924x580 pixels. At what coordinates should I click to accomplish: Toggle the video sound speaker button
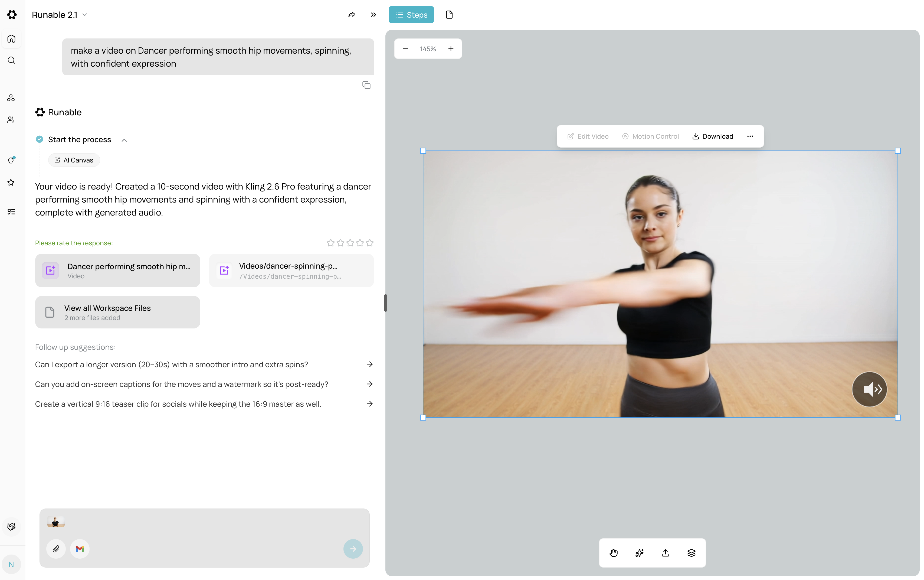click(x=869, y=389)
